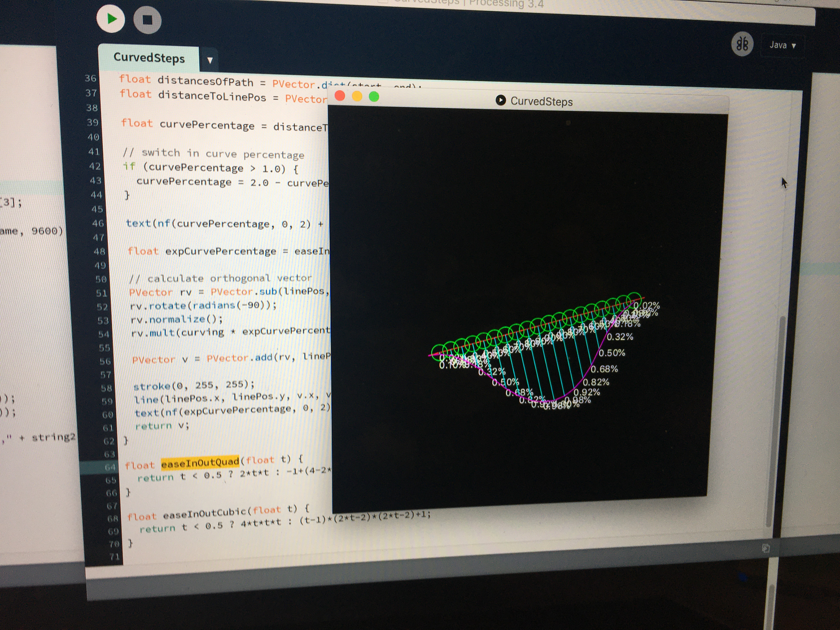840x630 pixels.
Task: Minimize the CurvedSteps sketch window with the yellow button
Action: point(357,96)
